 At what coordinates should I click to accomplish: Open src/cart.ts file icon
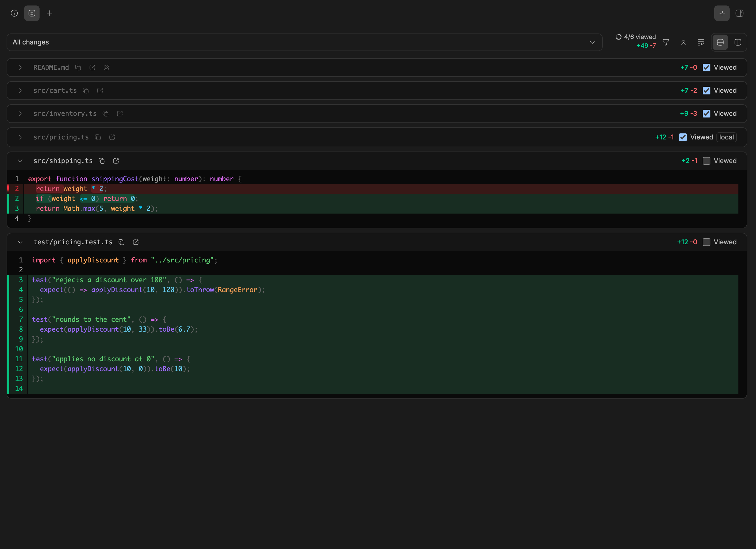(x=100, y=91)
